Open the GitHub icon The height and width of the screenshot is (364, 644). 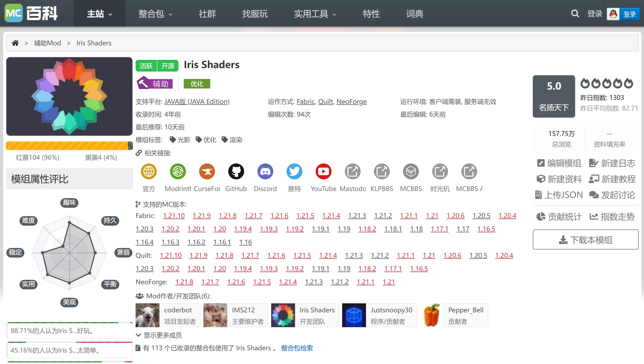236,171
